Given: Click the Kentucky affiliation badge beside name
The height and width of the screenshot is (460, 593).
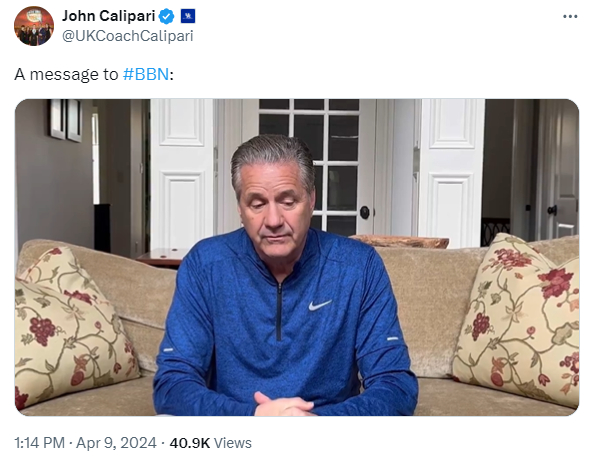Looking at the screenshot, I should click(188, 16).
